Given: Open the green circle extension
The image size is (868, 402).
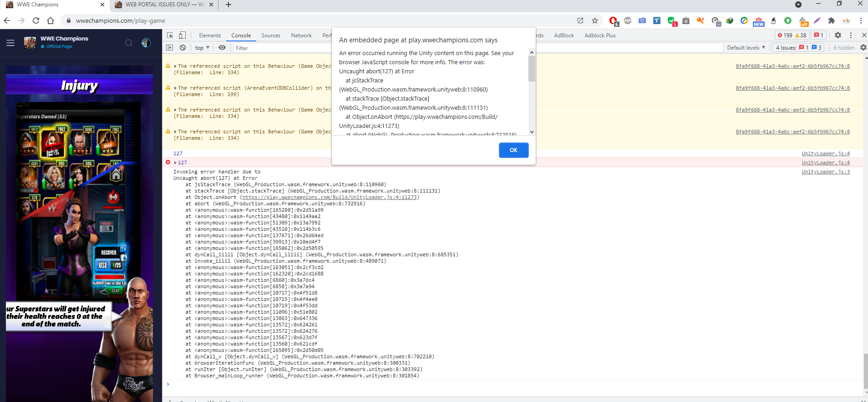Looking at the screenshot, I should tap(788, 20).
